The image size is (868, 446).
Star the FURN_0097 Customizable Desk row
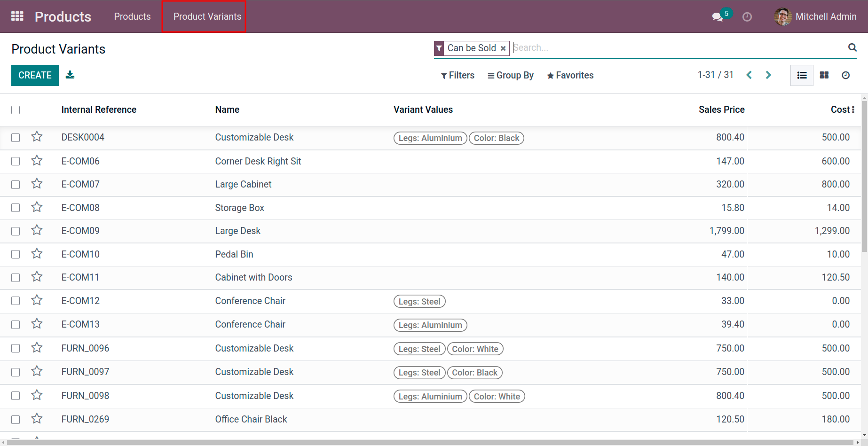37,371
